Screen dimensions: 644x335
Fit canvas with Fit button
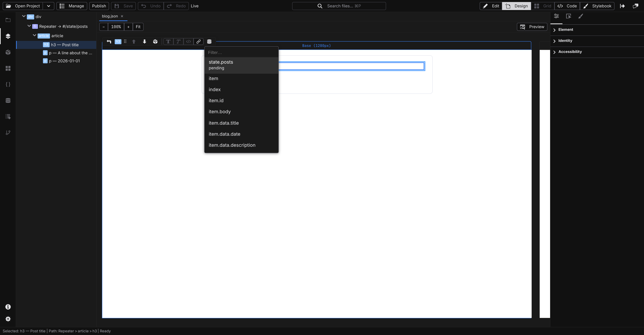(138, 27)
